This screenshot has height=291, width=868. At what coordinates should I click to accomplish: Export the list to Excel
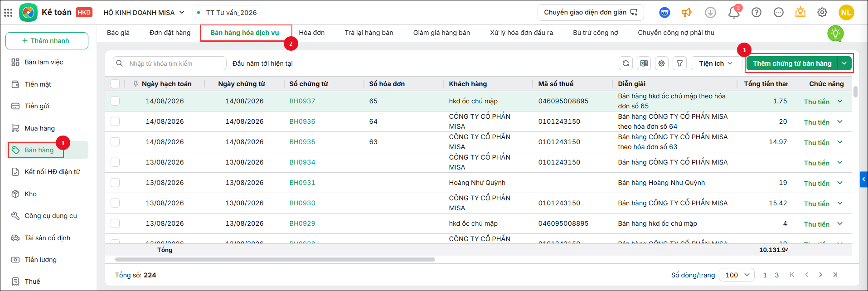coord(644,63)
